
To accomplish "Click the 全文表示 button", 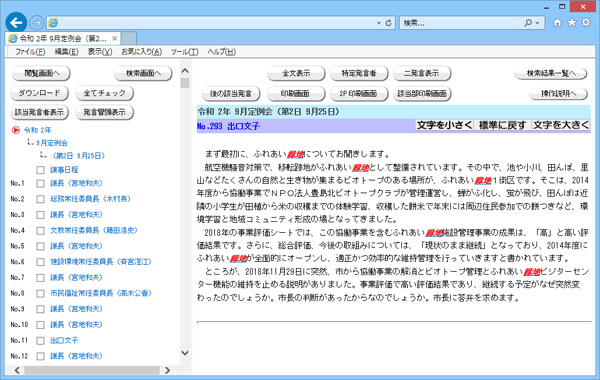I will tap(296, 73).
